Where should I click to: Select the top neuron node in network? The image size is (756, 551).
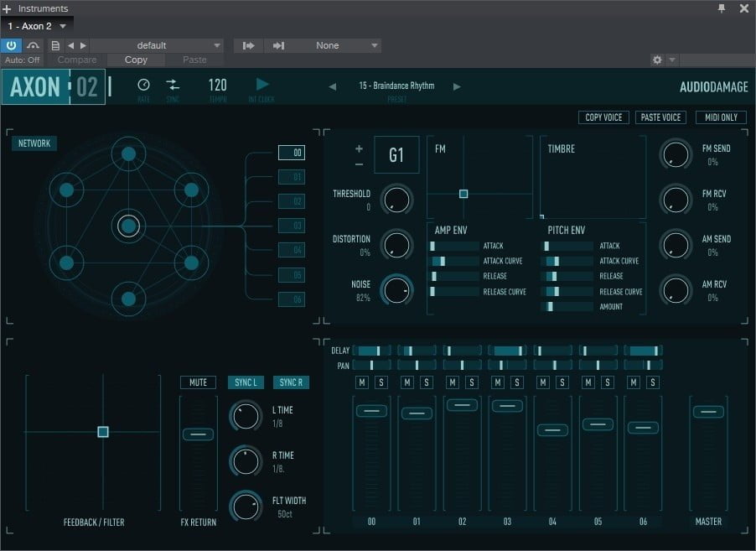pos(128,154)
